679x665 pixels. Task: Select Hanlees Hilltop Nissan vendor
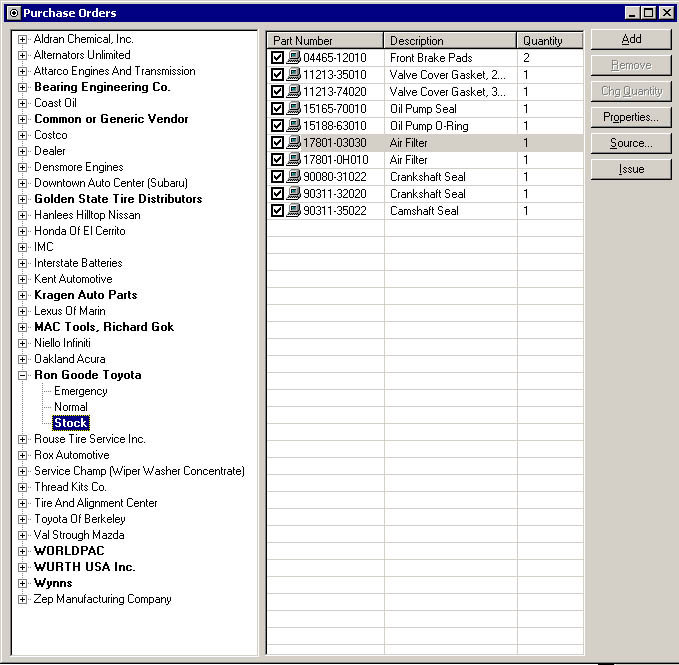point(87,215)
